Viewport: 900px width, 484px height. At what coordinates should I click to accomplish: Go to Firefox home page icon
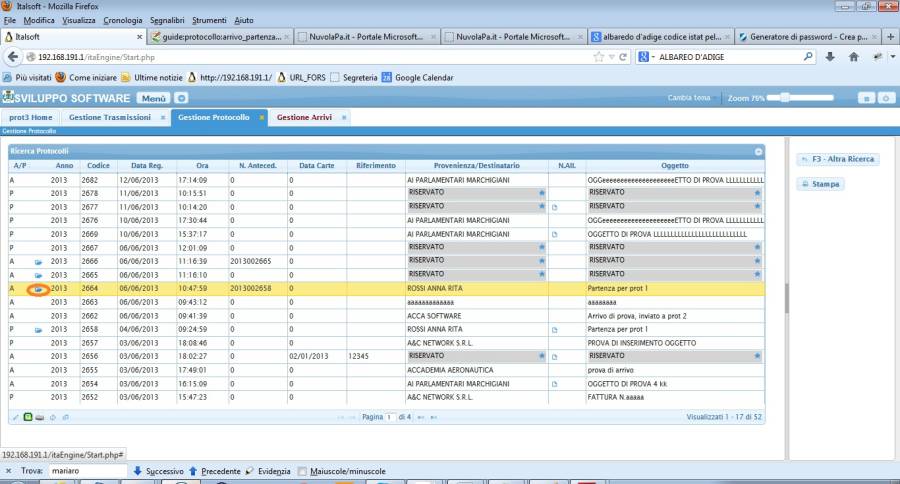click(x=853, y=57)
